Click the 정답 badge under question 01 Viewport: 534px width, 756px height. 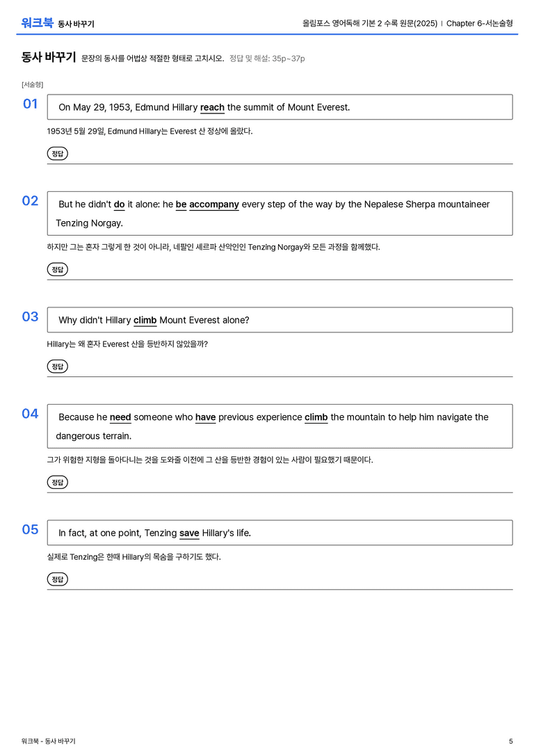(x=57, y=153)
